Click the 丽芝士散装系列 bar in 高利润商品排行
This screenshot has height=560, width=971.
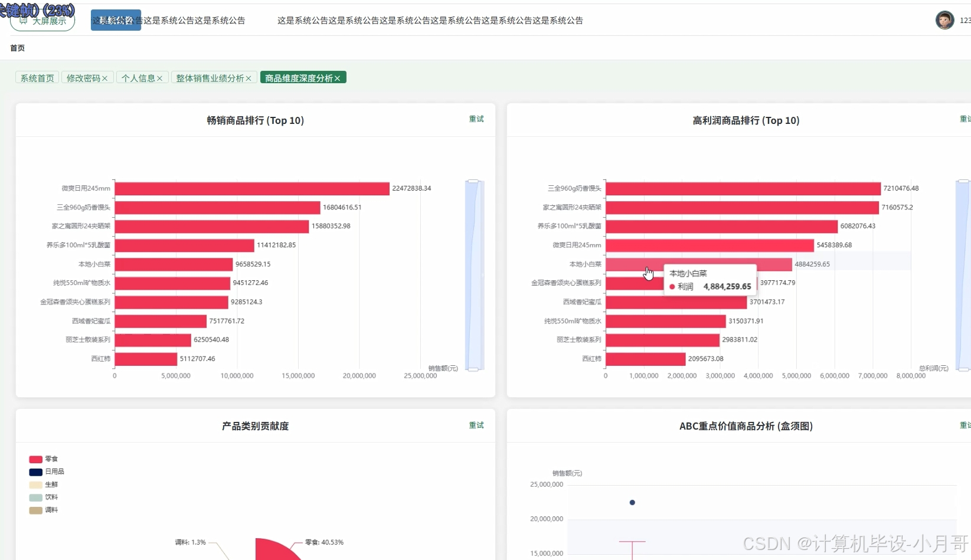click(x=663, y=340)
